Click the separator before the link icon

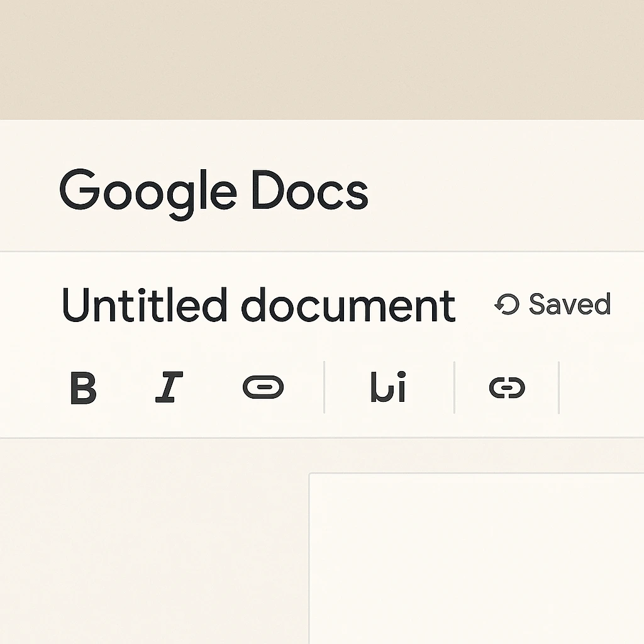click(x=455, y=387)
